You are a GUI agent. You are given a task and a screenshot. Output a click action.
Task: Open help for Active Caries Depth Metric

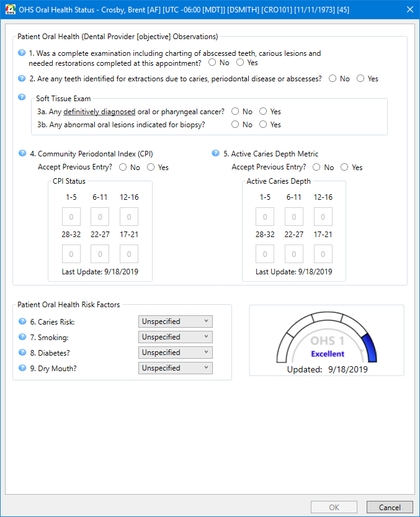[216, 153]
